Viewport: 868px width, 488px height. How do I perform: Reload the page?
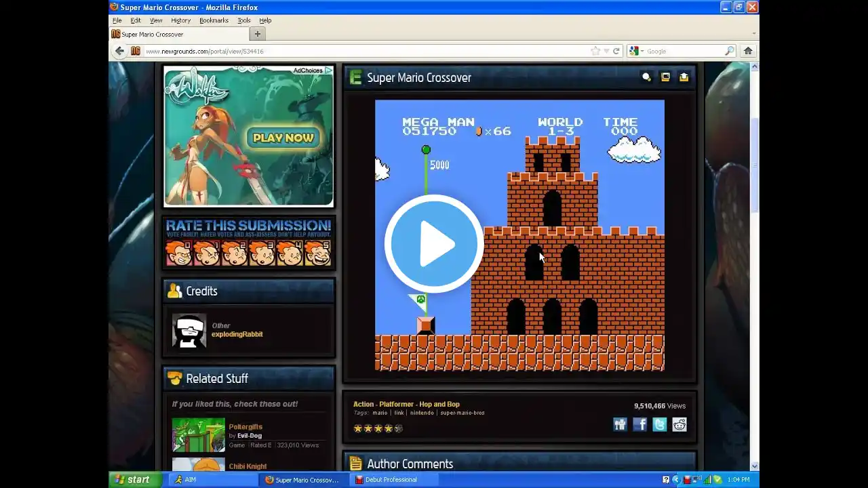pos(616,51)
